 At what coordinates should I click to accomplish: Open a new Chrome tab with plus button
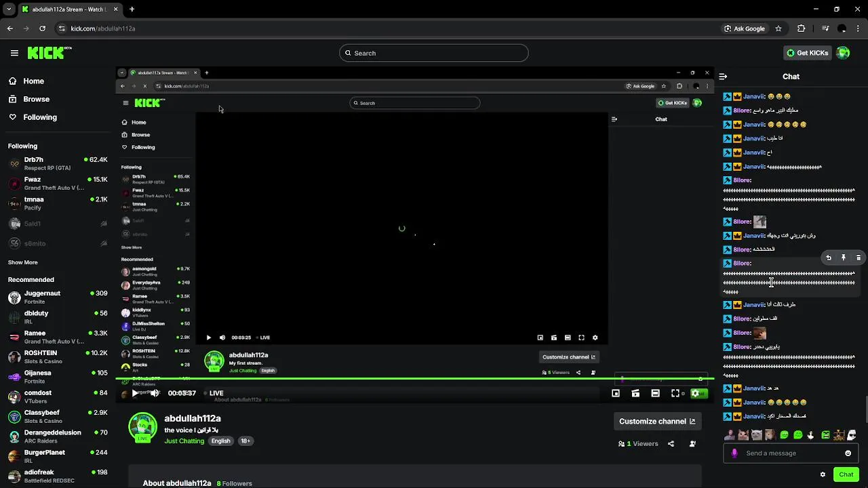tap(132, 9)
